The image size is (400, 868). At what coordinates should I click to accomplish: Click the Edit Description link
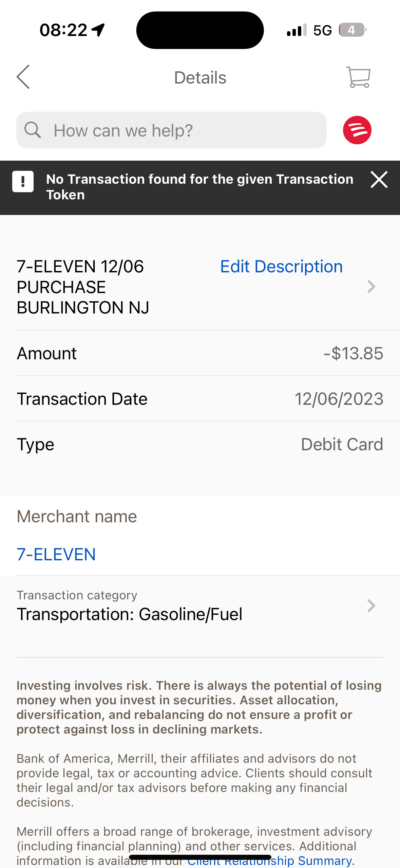(281, 267)
